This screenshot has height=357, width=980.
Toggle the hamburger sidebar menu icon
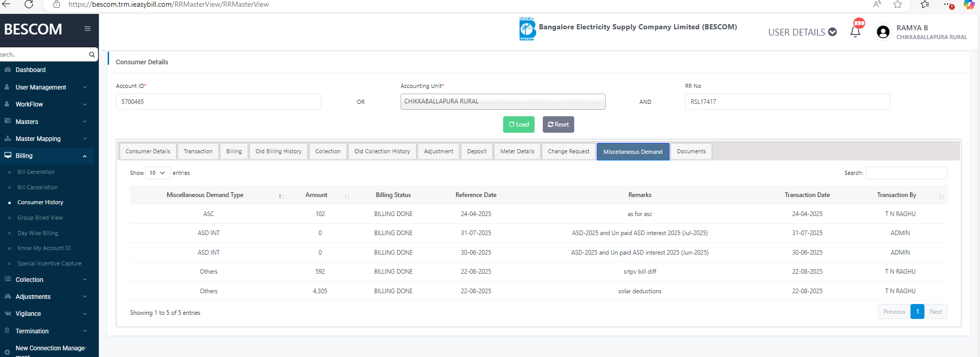(x=88, y=29)
